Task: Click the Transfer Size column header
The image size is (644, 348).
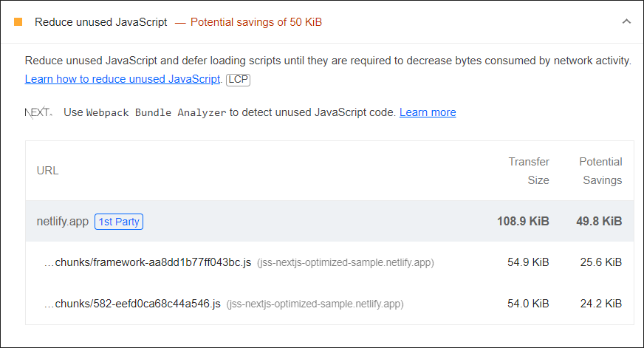Action: (x=529, y=171)
